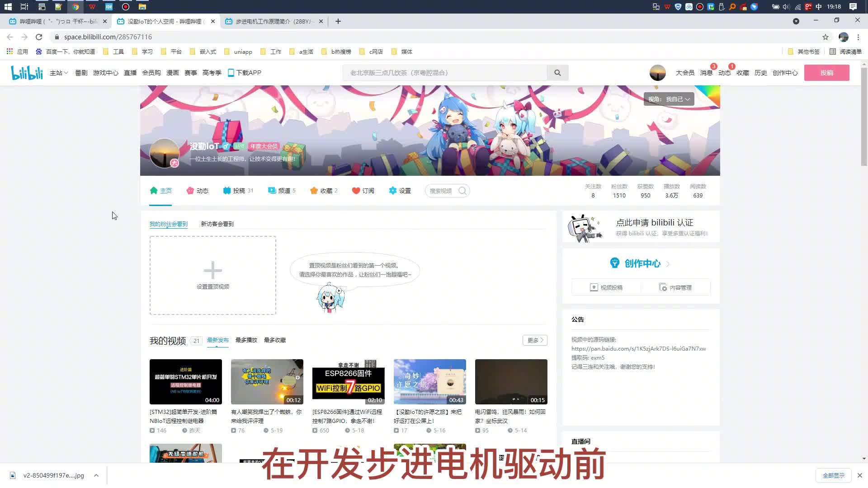Viewport: 868px width, 488px height.
Task: Click the 创作中心 lightbulb heading
Action: [x=639, y=263]
